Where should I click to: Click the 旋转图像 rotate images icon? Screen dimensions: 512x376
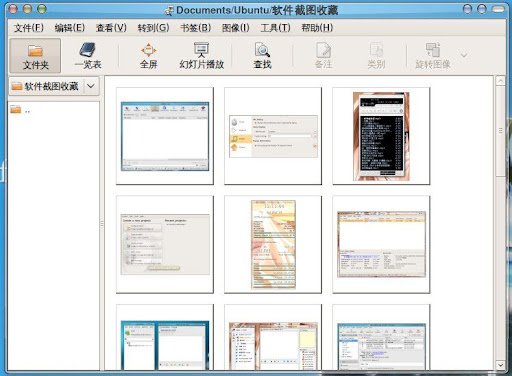(433, 56)
